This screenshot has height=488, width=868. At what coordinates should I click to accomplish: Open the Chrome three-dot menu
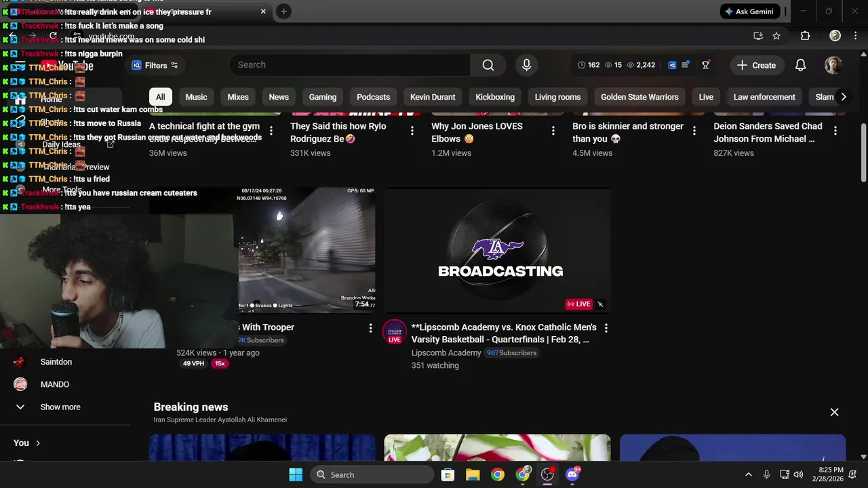856,36
